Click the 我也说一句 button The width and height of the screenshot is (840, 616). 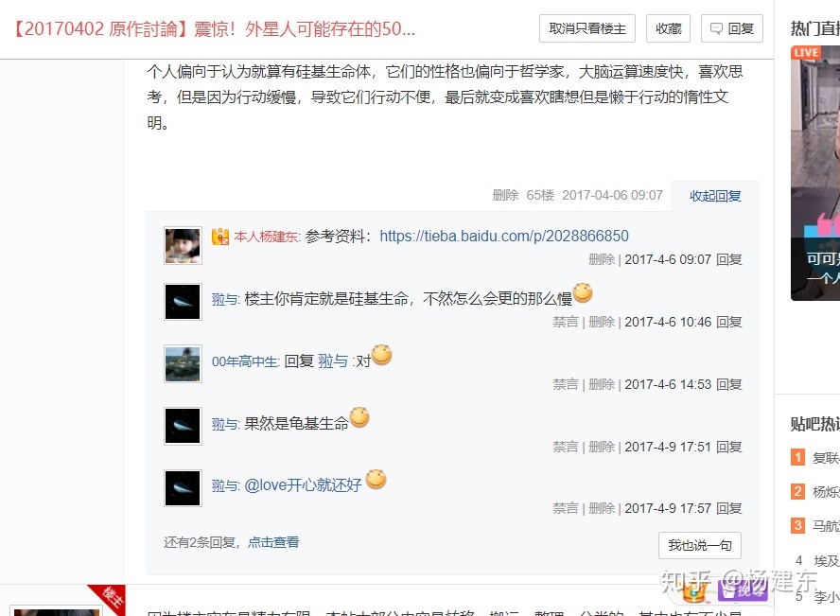pos(700,545)
